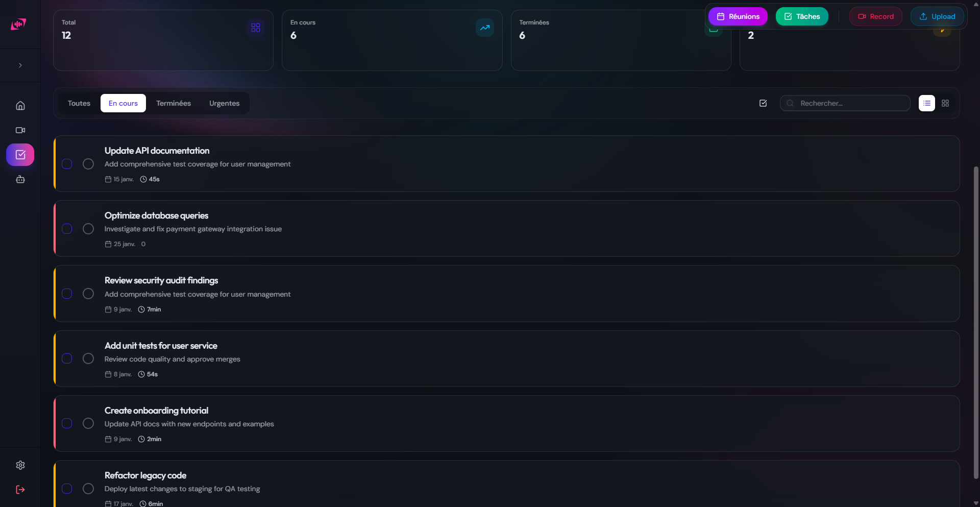Mark Add unit tests task complete
The width and height of the screenshot is (980, 507).
[88, 358]
